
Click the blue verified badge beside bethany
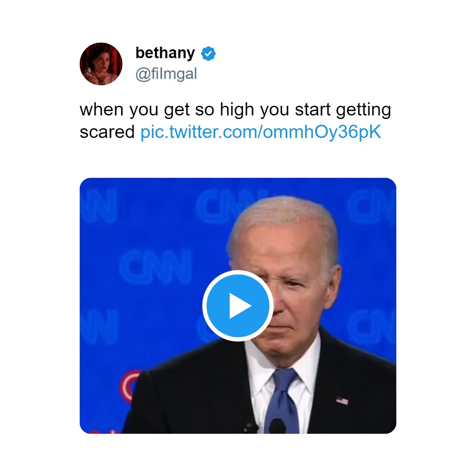click(x=208, y=54)
